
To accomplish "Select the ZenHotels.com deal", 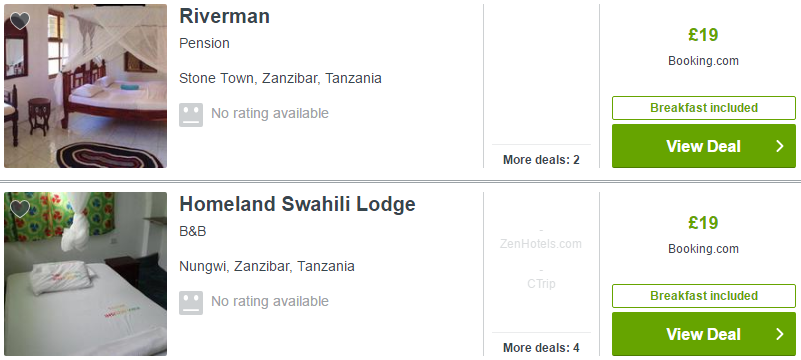I will pyautogui.click(x=541, y=244).
